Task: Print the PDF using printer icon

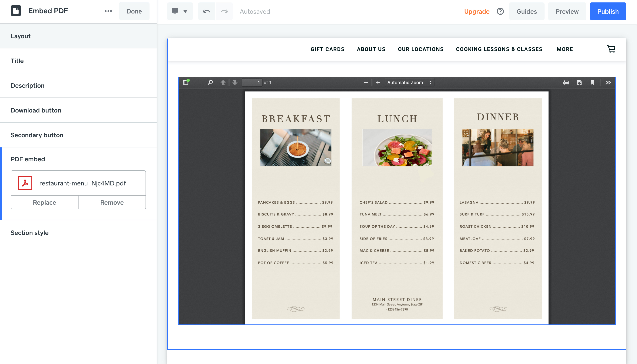Action: click(566, 82)
